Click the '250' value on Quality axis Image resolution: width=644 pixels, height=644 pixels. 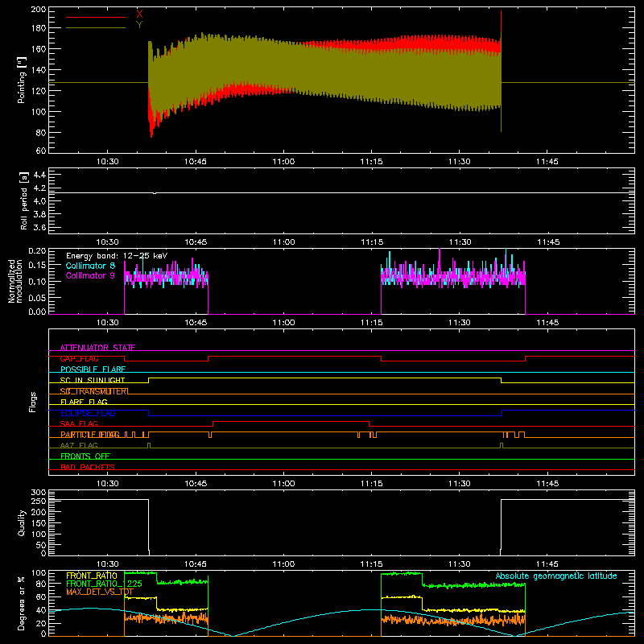39,502
